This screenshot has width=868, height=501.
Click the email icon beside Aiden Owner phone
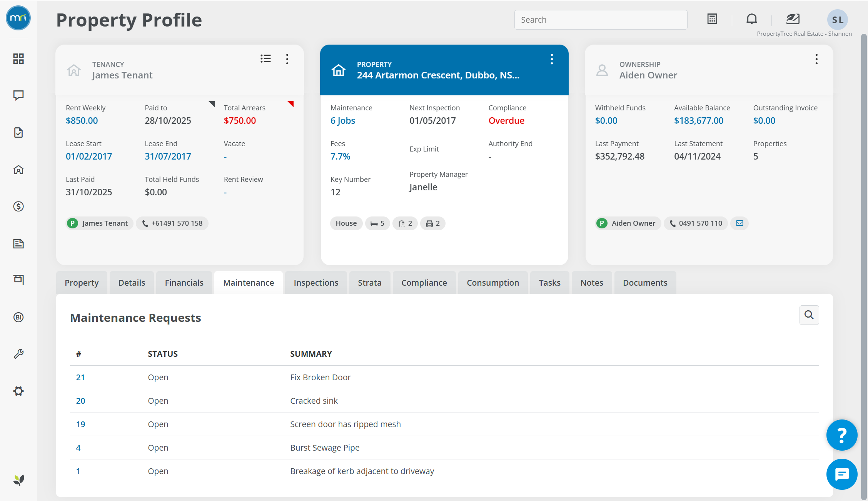coord(739,223)
